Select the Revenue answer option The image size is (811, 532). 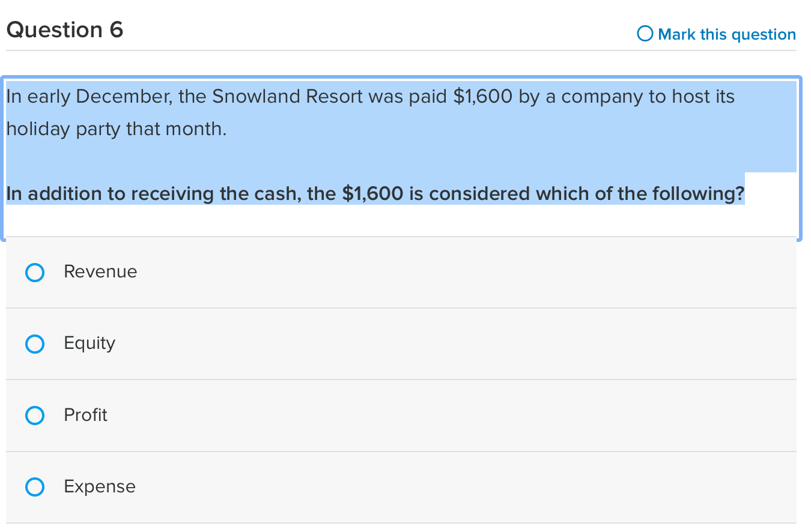(35, 272)
